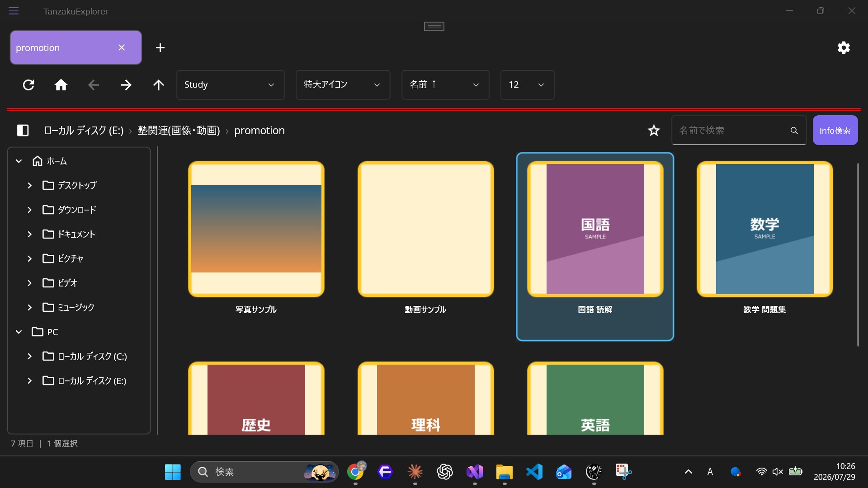Select ドキュメント in the tree
868x488 pixels.
pos(69,234)
